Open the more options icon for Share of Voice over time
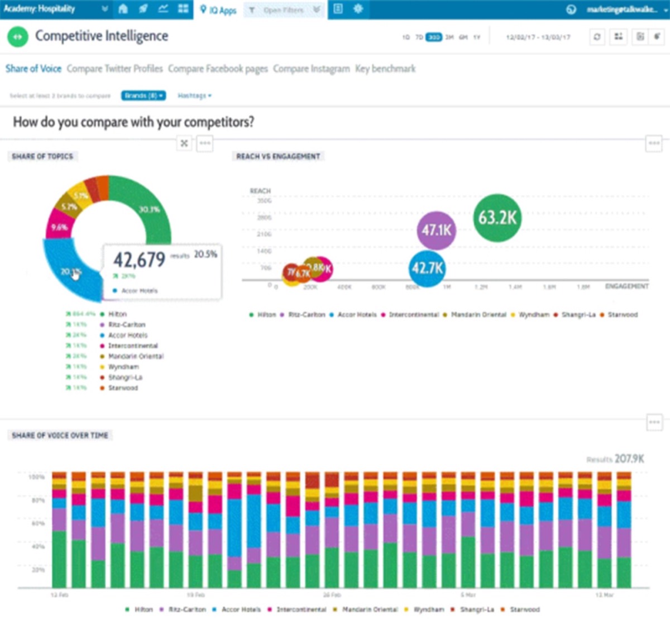This screenshot has width=670, height=644. point(654,422)
